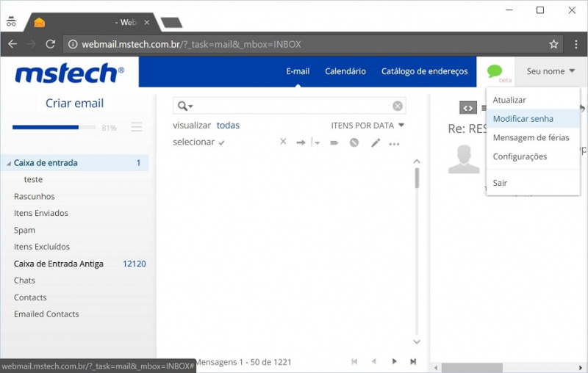Mark message as spam with blocked icon
The image size is (588, 373).
354,142
